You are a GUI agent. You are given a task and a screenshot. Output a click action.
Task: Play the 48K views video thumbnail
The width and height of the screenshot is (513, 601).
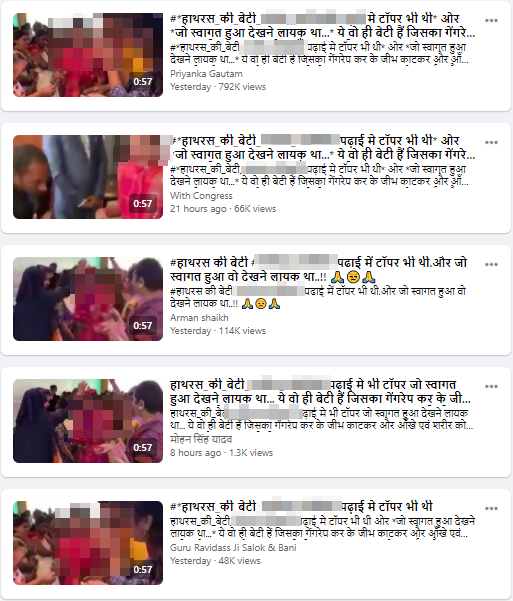point(88,543)
